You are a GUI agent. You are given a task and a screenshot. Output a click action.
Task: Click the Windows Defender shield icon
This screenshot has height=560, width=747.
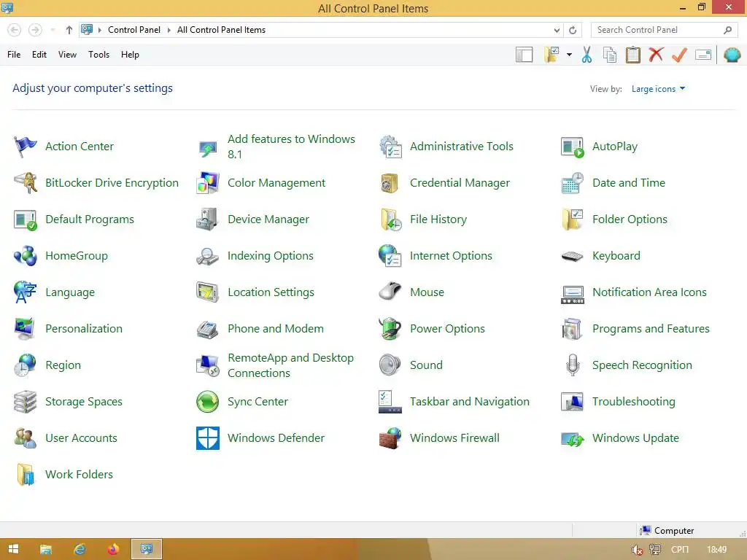point(208,438)
